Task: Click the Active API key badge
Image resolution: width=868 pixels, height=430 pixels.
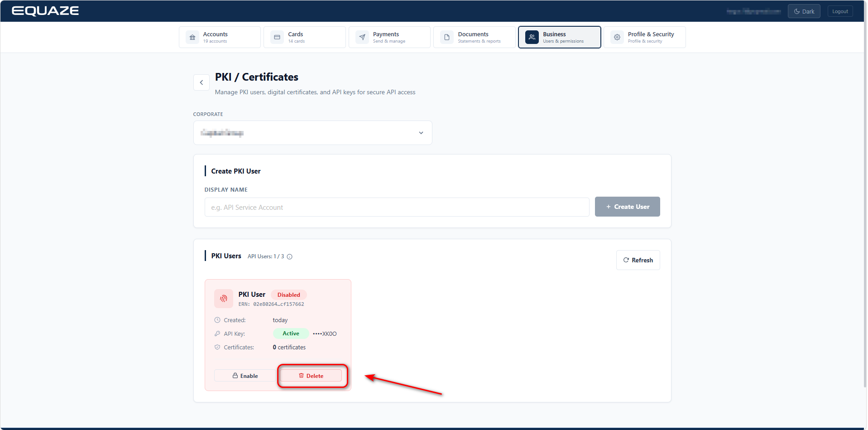Action: click(291, 333)
